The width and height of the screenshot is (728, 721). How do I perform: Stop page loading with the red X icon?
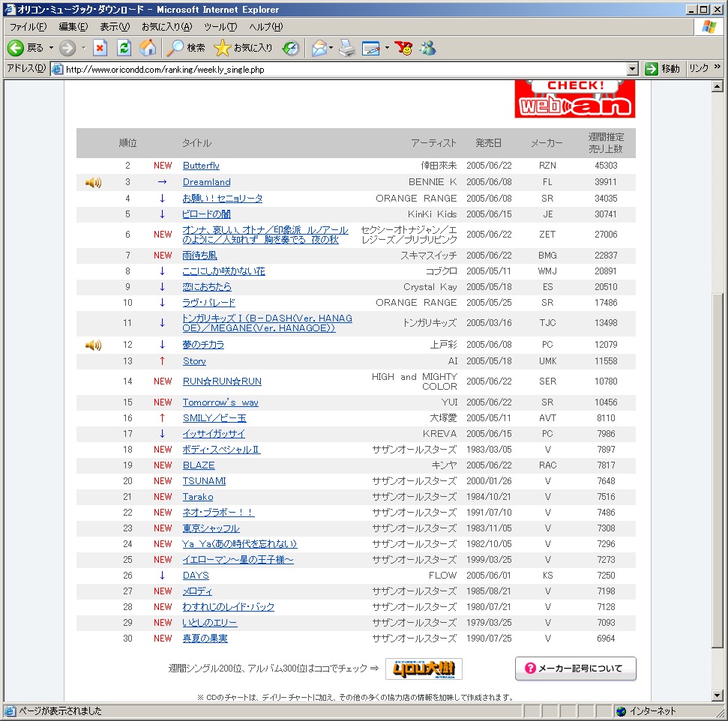pyautogui.click(x=100, y=48)
